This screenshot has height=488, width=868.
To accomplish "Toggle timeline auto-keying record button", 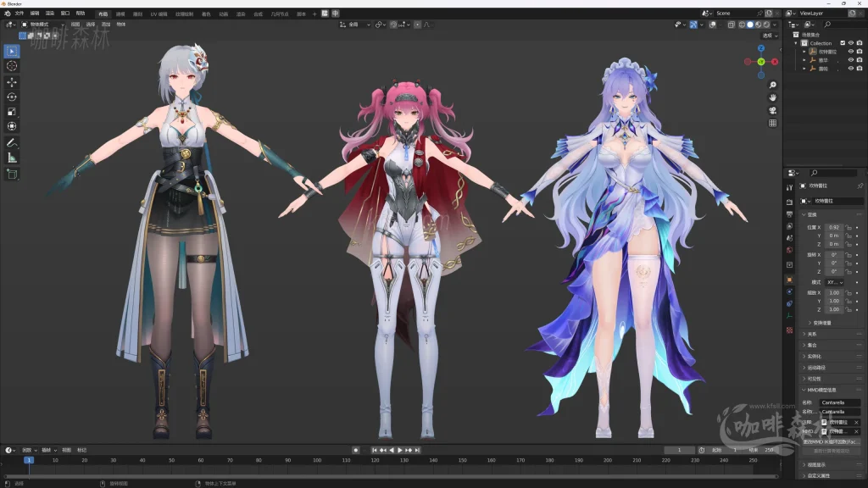I will [356, 451].
